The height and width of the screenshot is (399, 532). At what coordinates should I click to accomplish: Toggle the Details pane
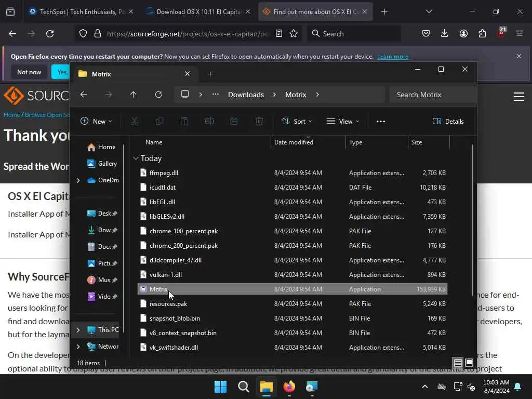pos(448,121)
